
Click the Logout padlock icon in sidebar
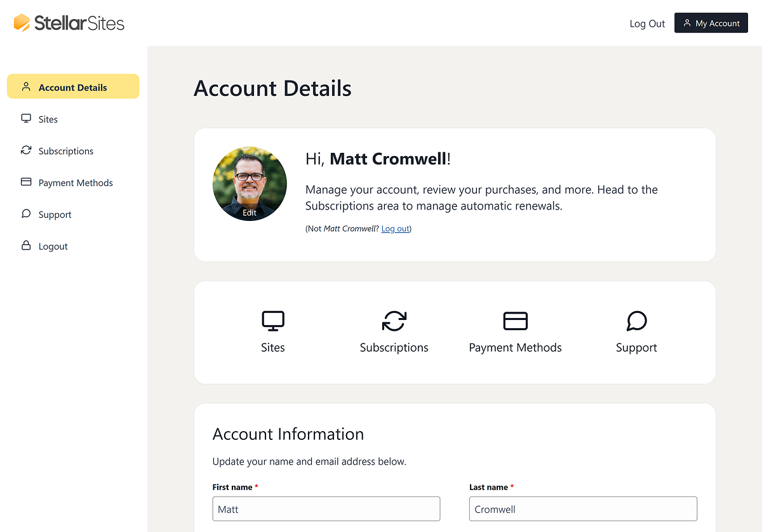tap(25, 246)
